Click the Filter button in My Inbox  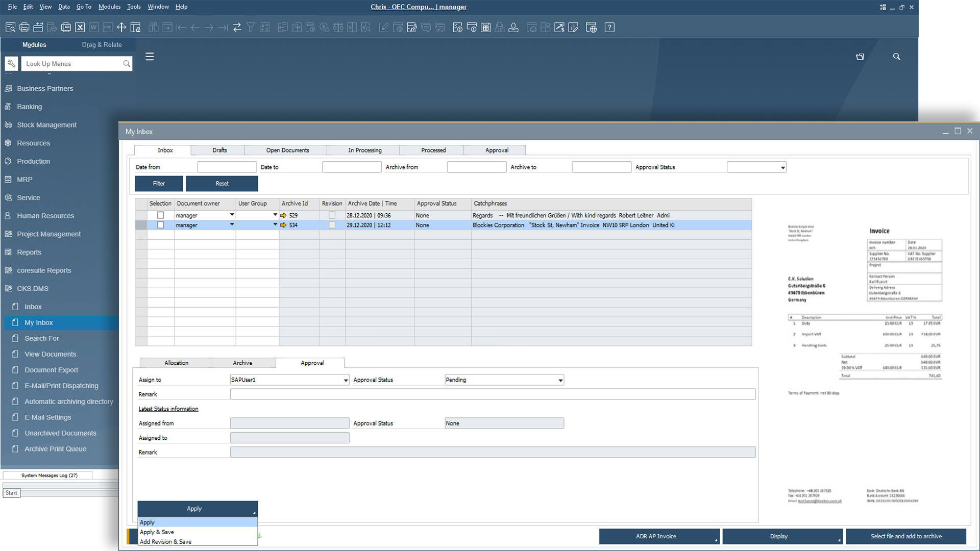click(159, 183)
